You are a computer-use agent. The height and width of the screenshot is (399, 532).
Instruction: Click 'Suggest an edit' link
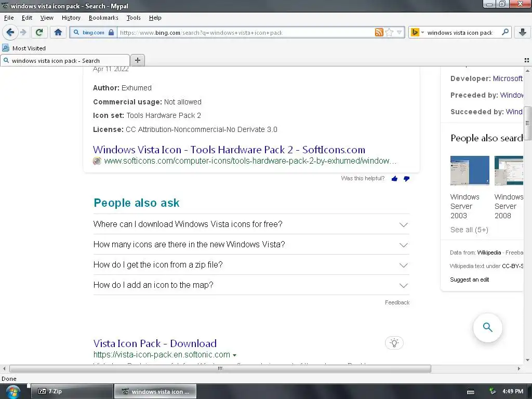[x=469, y=280]
